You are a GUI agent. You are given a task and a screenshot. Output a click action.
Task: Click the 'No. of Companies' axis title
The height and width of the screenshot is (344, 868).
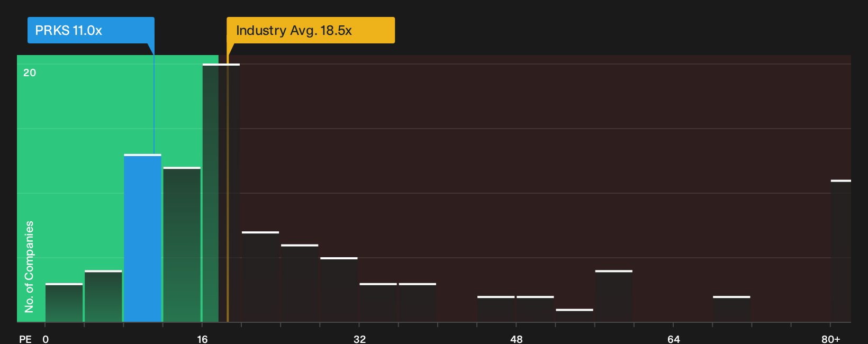tap(29, 266)
